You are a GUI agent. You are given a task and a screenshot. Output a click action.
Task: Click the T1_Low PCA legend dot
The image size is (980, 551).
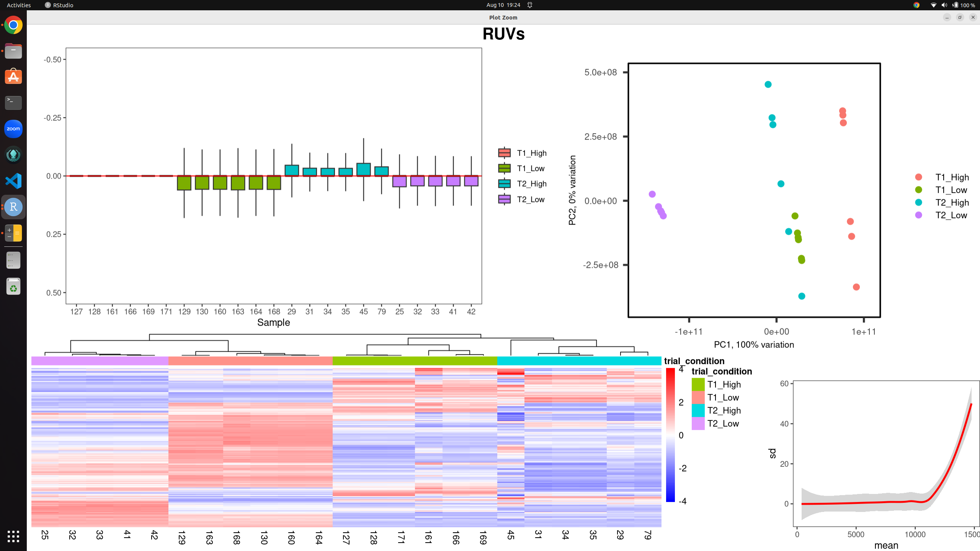point(918,190)
